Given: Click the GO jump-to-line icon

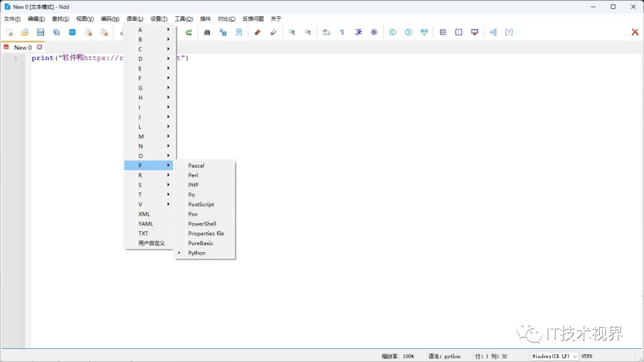Looking at the screenshot, I should tap(424, 32).
